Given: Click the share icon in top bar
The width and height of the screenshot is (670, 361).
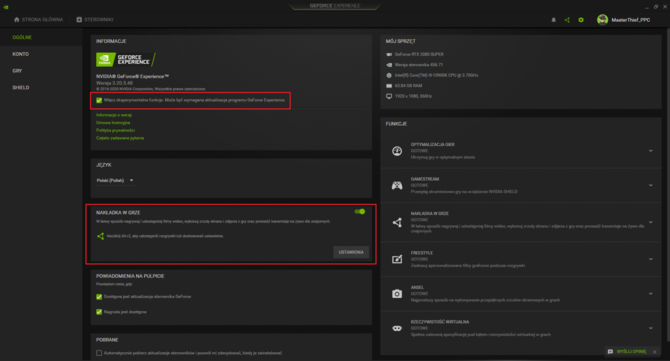Looking at the screenshot, I should 567,20.
